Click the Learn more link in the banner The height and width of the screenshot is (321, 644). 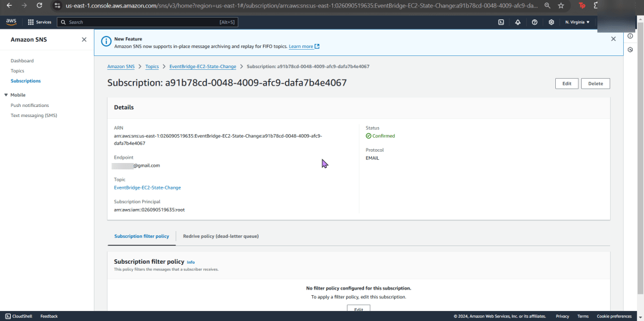coord(301,47)
